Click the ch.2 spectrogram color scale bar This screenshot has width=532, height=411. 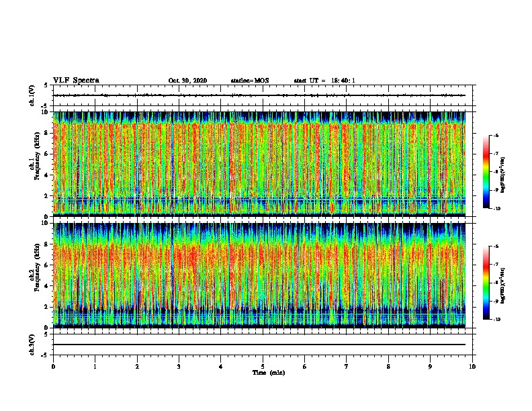tap(486, 283)
